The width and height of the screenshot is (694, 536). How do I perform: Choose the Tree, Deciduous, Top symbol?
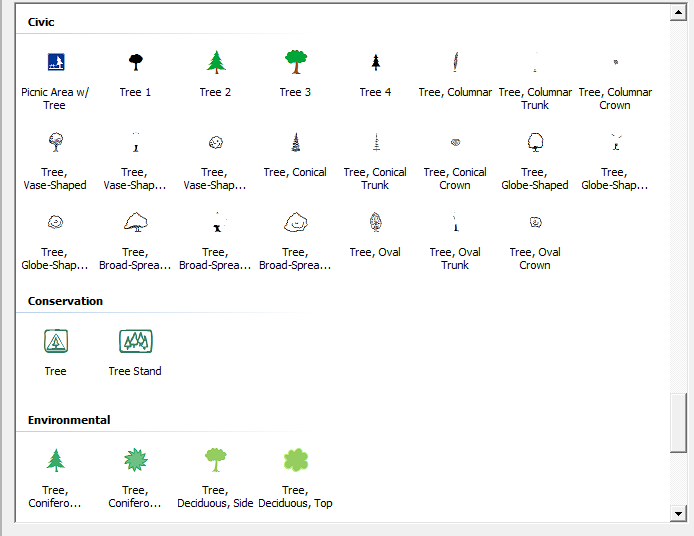pos(296,460)
